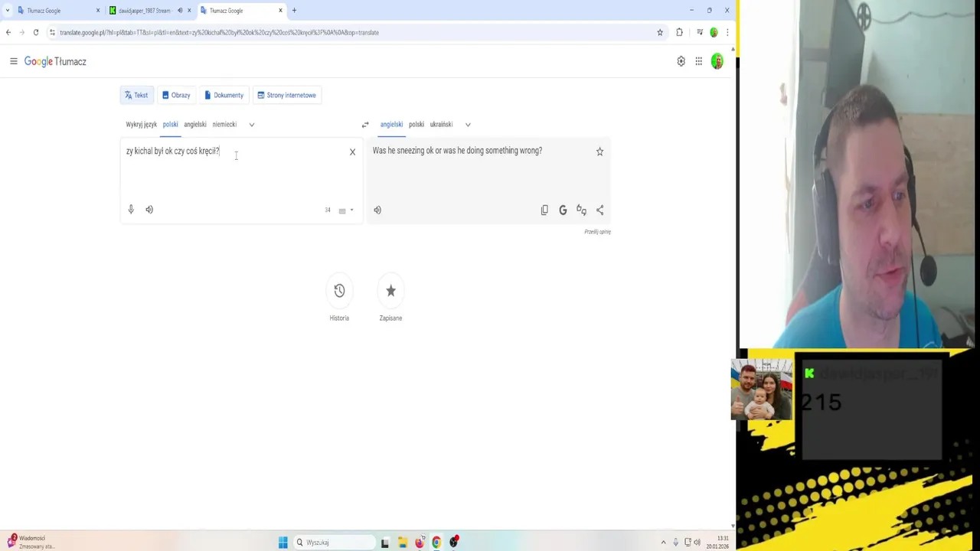Open Firefox from the taskbar
This screenshot has height=551, width=980.
[420, 543]
